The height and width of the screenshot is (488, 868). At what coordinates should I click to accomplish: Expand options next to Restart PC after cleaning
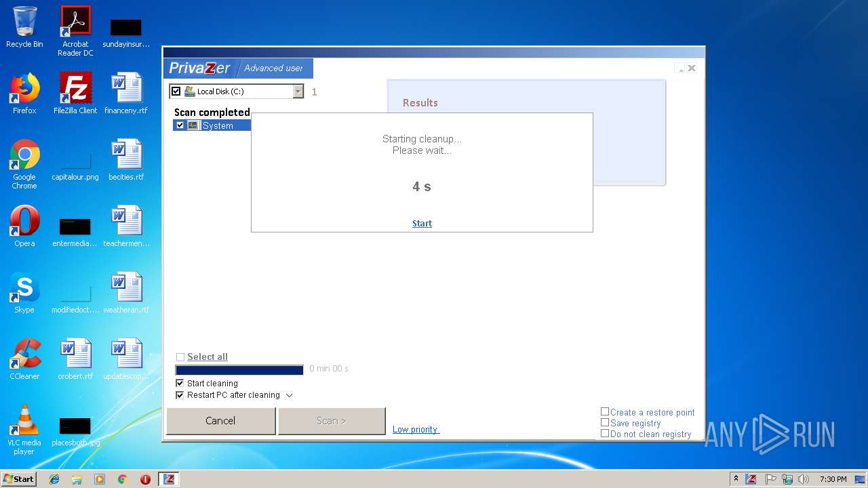289,395
